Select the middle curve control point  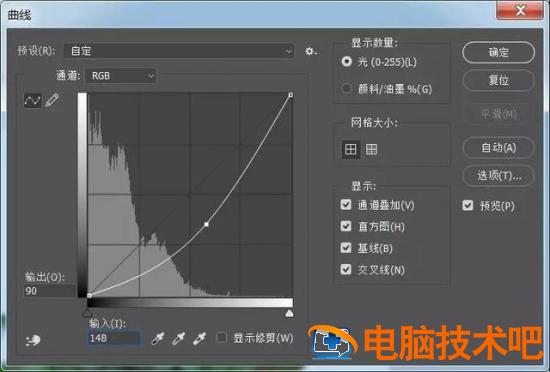(206, 224)
